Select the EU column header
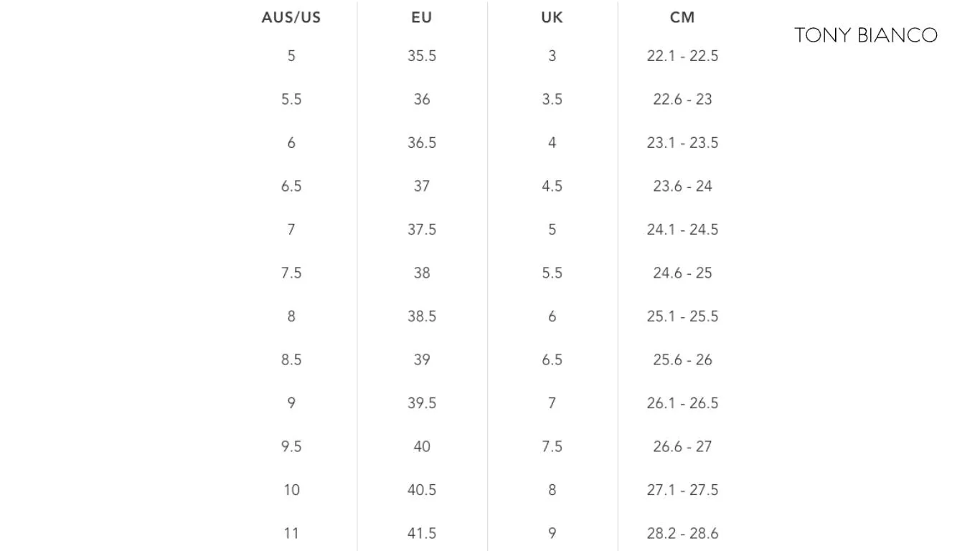Viewport: 980px width, 551px height. tap(422, 17)
